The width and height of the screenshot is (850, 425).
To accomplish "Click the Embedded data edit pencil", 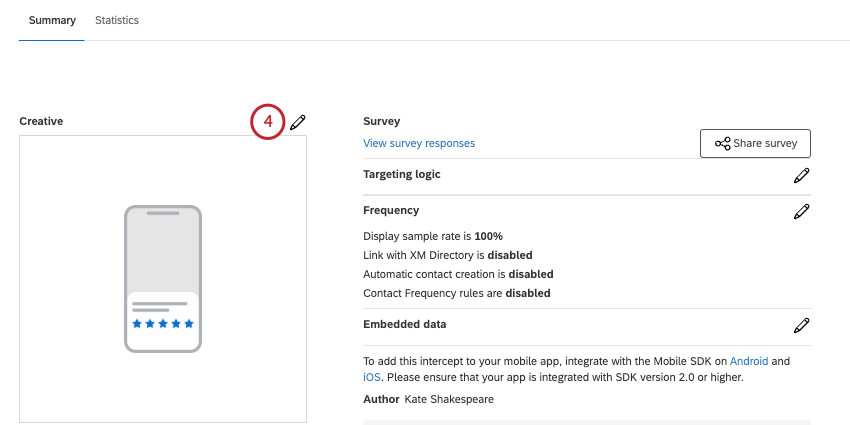I will click(x=801, y=325).
